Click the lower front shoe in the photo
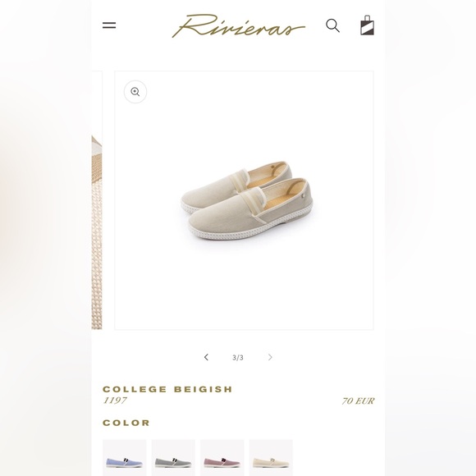This screenshot has width=476, height=476. [251, 209]
